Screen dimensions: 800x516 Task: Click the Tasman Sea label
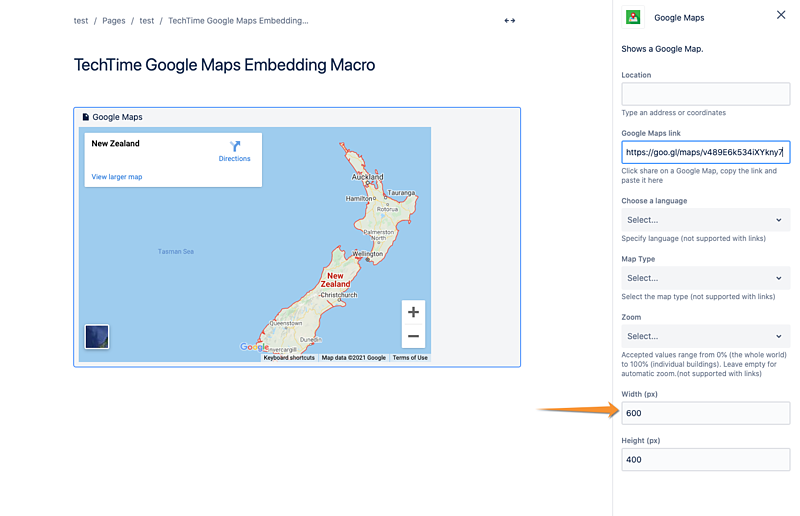point(176,252)
